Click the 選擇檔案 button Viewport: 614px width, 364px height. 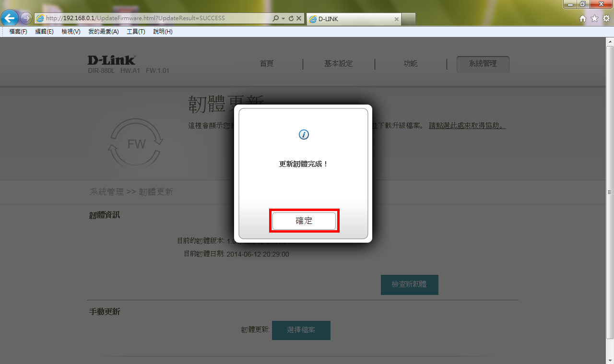(301, 330)
